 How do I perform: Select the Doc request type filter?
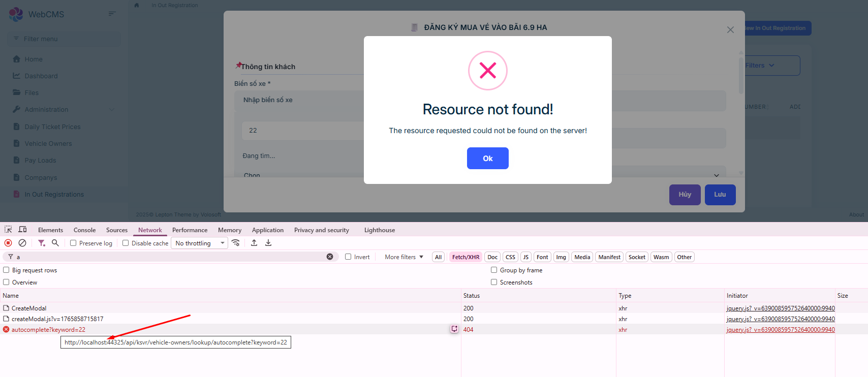pos(492,257)
